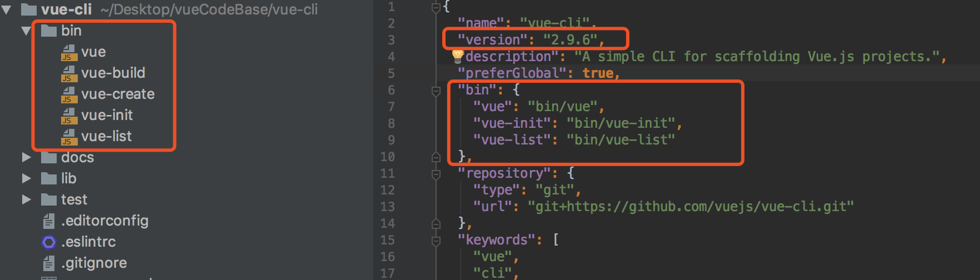Click the "bin/vue" value on line 7
980x280 pixels.
click(562, 107)
